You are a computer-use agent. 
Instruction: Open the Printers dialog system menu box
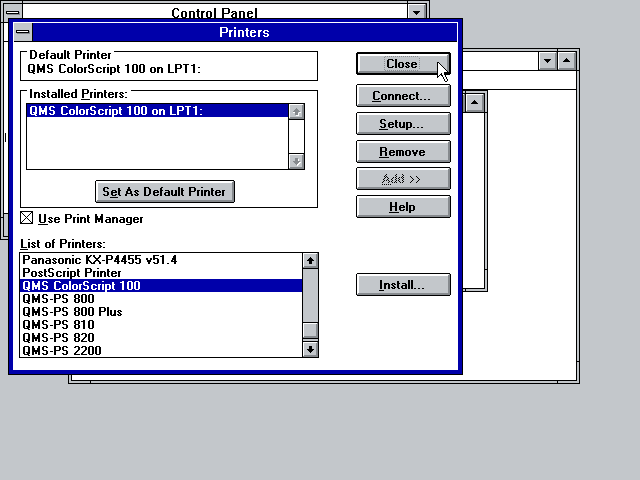coord(23,33)
